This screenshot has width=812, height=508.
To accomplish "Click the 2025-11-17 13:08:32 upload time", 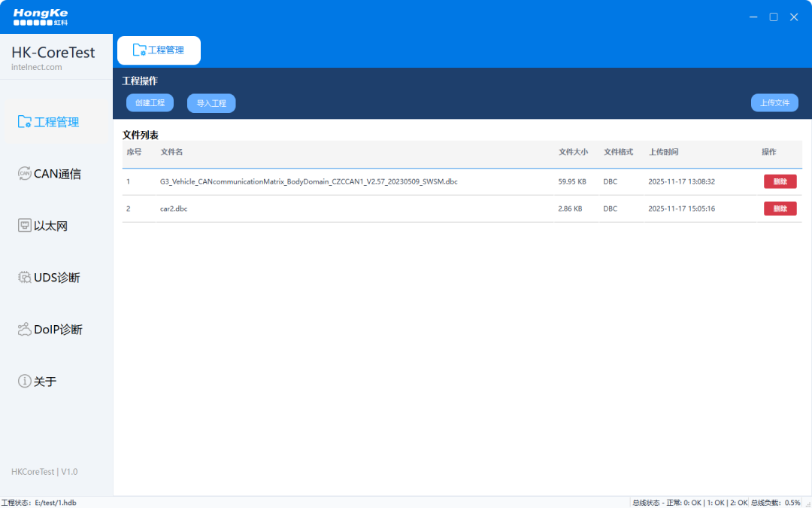I will 681,181.
